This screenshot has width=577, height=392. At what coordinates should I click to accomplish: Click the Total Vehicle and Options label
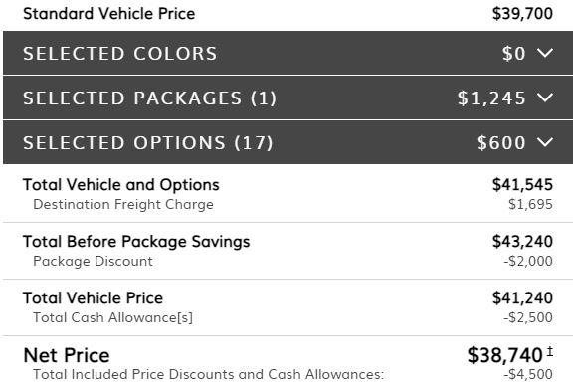tap(121, 185)
